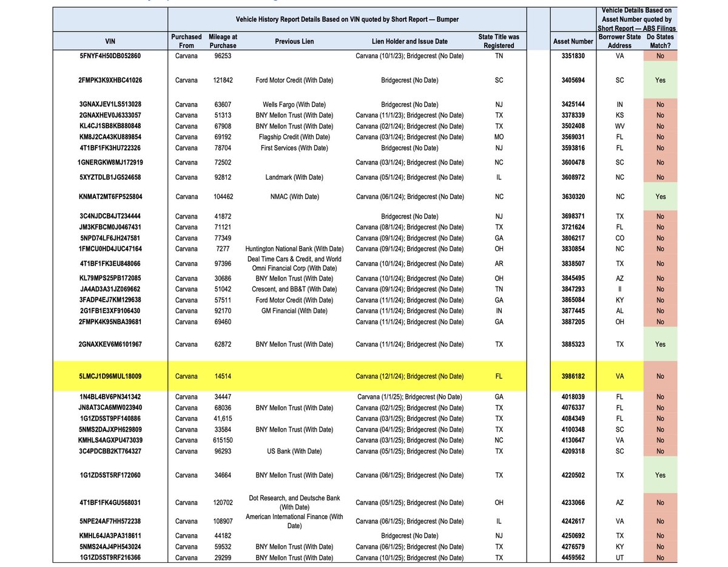Select VIN 4T1BF1FK3HU722326
Viewport: 728px width, 567px height.
point(110,148)
